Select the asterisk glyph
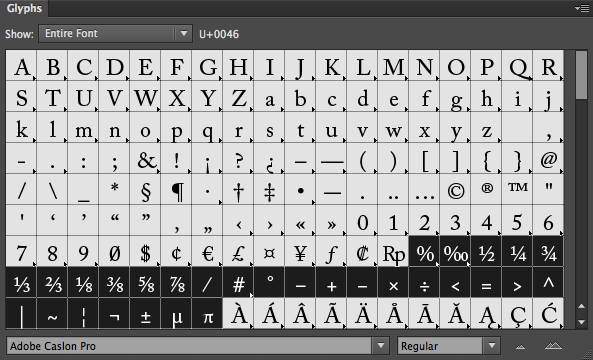Screen dimensions: 593x360 coord(115,189)
